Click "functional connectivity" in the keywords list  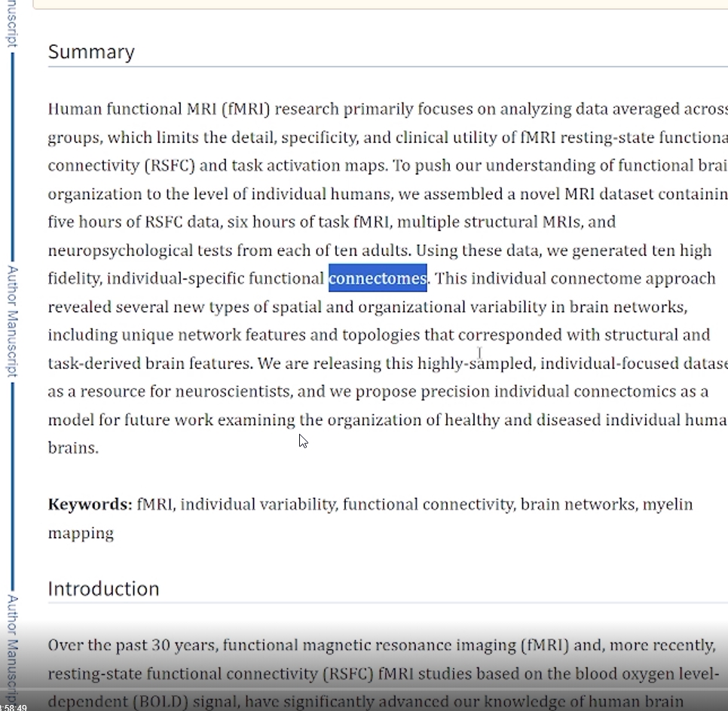(427, 505)
